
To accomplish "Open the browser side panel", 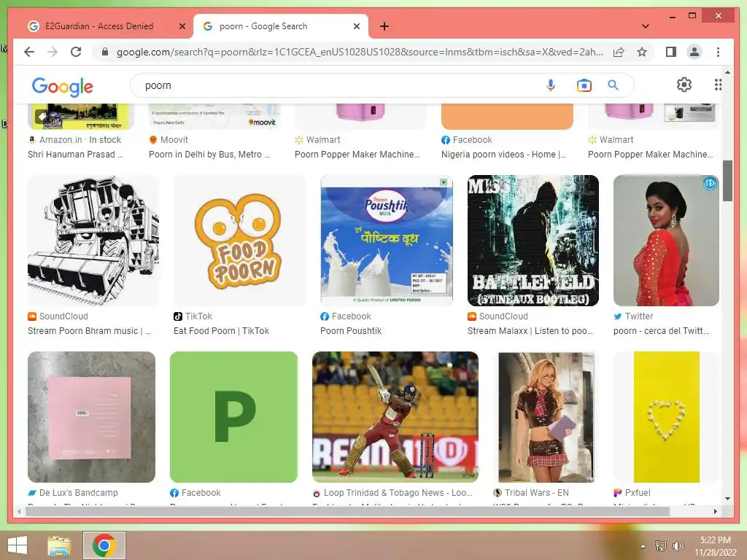I will tap(671, 52).
